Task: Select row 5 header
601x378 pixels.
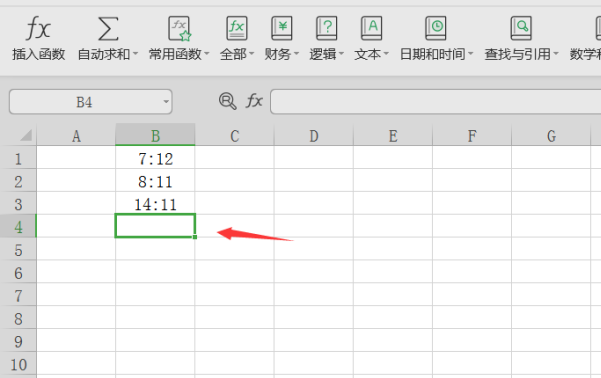Action: pyautogui.click(x=18, y=249)
